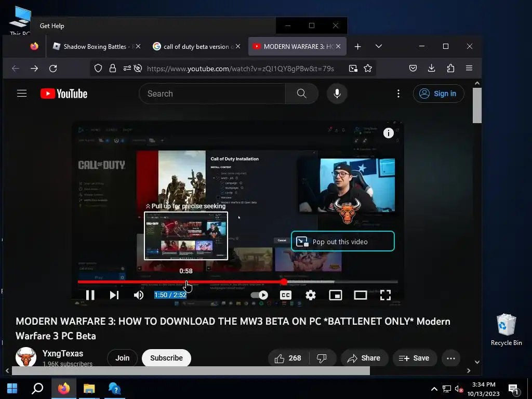Enable miniplayer mode

pos(336,295)
